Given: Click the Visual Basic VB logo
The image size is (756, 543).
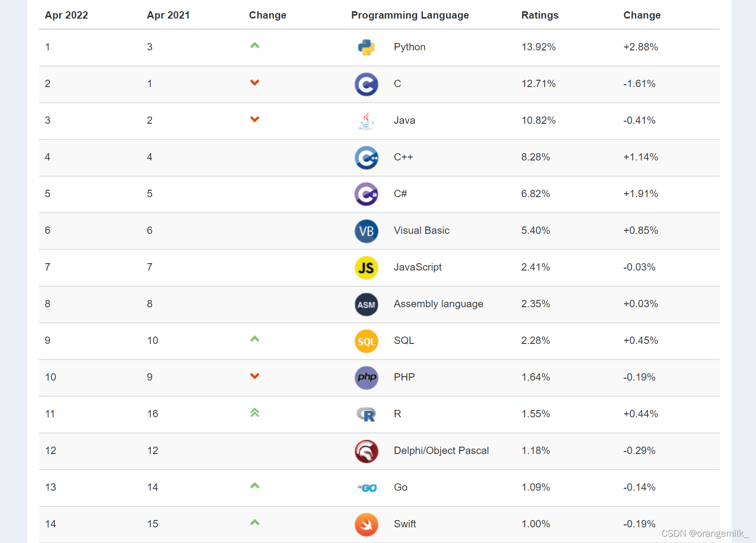Looking at the screenshot, I should [x=366, y=231].
